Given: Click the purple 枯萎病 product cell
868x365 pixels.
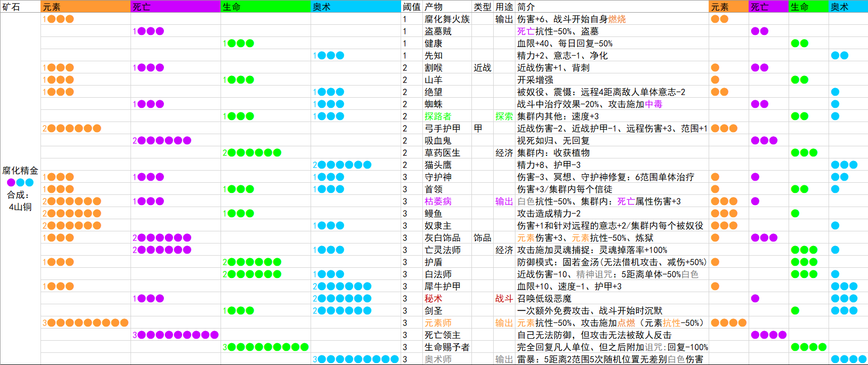Looking at the screenshot, I should tap(447, 201).
